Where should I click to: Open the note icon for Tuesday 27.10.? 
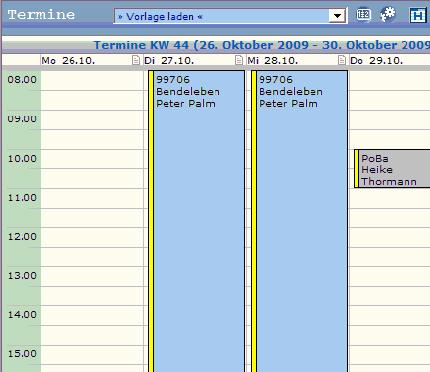click(239, 60)
